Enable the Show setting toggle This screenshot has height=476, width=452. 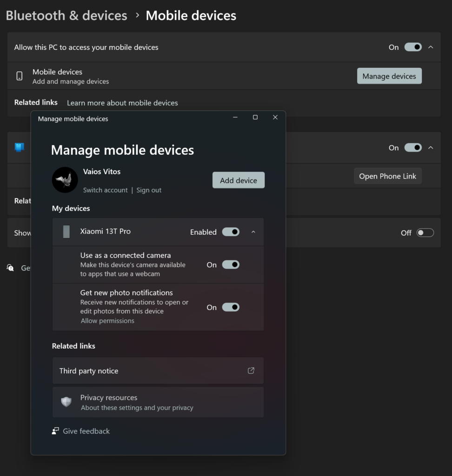(425, 232)
